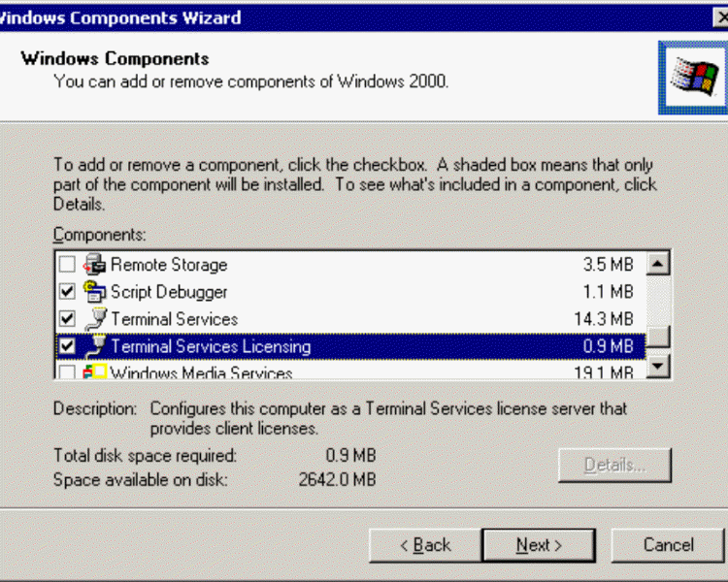Click the Windows flag logo in the header
The image size is (728, 582).
[695, 78]
